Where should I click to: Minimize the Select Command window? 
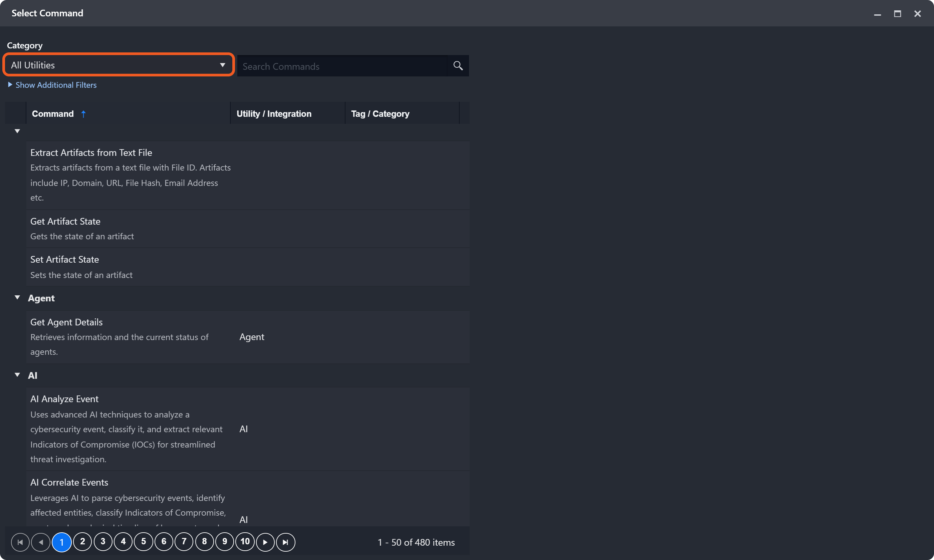click(x=877, y=14)
